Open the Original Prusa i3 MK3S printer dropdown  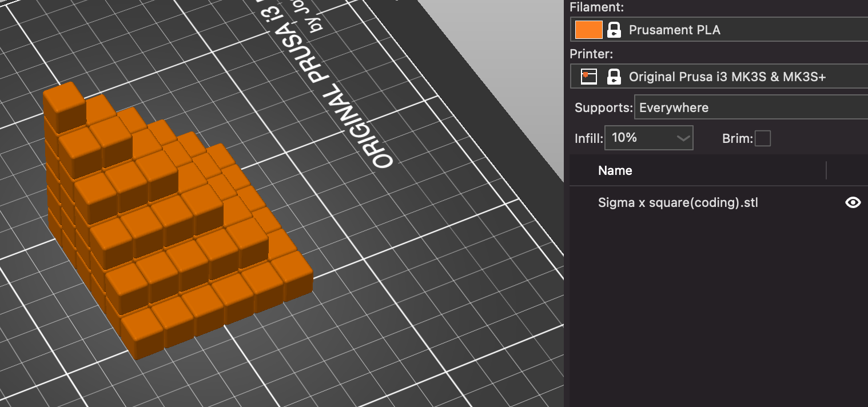click(x=719, y=77)
